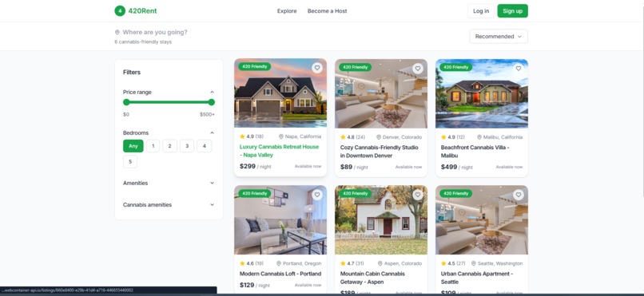Open Beachfront Cannabis Villa title link
644x296 pixels.
[475, 152]
